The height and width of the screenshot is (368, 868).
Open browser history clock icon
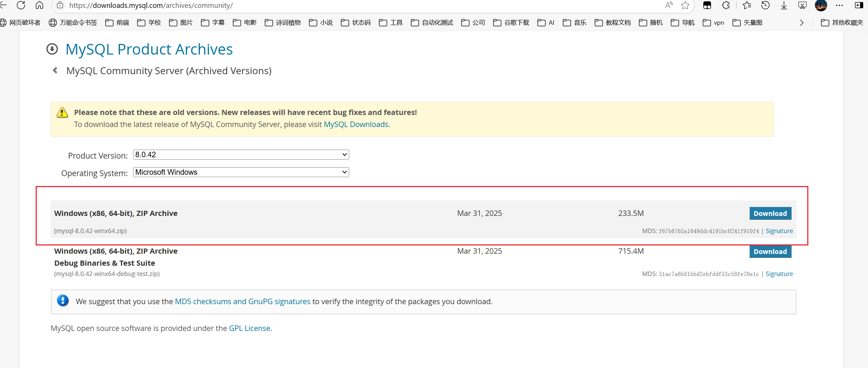click(x=765, y=5)
